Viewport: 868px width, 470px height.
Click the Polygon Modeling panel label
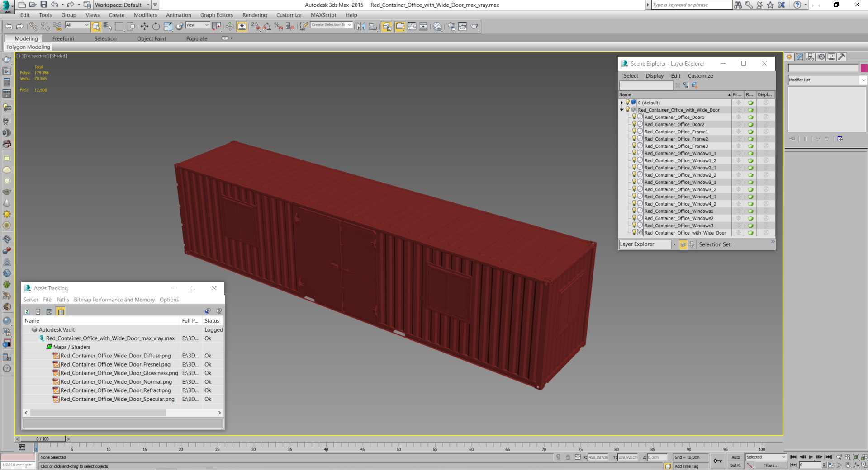click(x=28, y=47)
